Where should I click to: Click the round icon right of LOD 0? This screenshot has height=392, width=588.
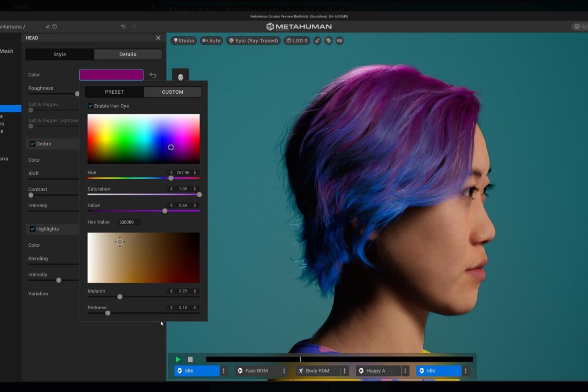[x=317, y=40]
